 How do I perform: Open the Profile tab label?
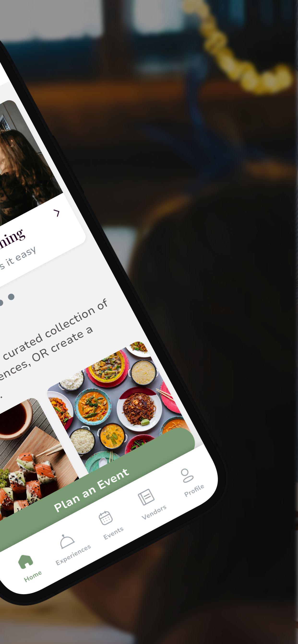[194, 490]
